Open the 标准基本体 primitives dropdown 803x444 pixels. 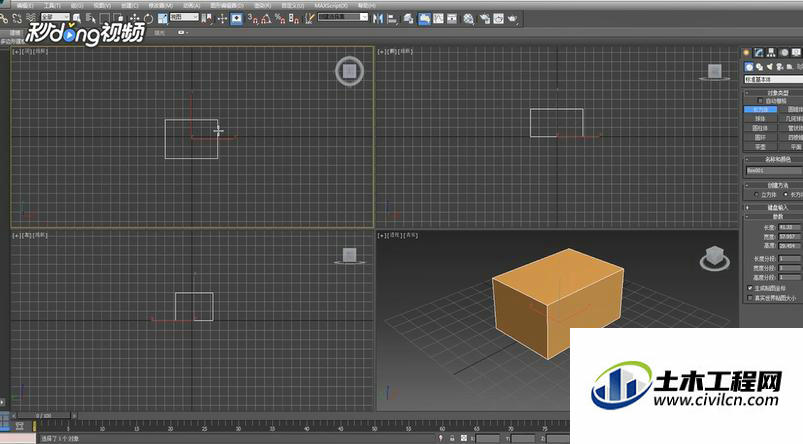click(773, 79)
